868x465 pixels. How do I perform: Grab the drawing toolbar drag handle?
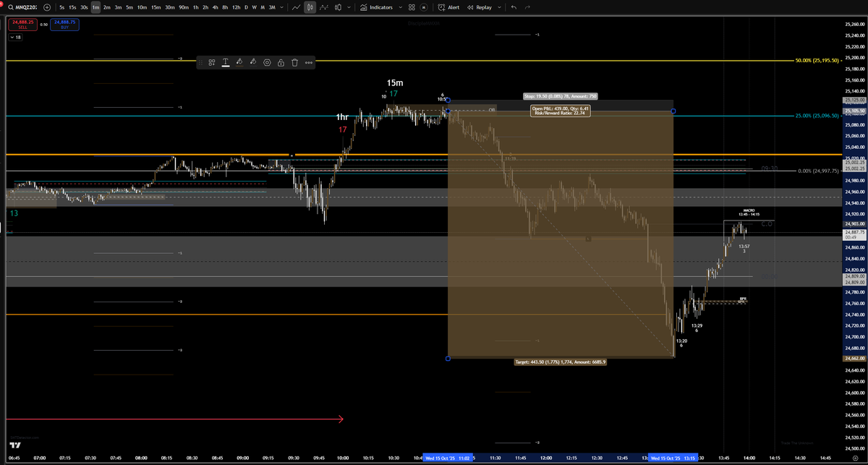click(201, 62)
